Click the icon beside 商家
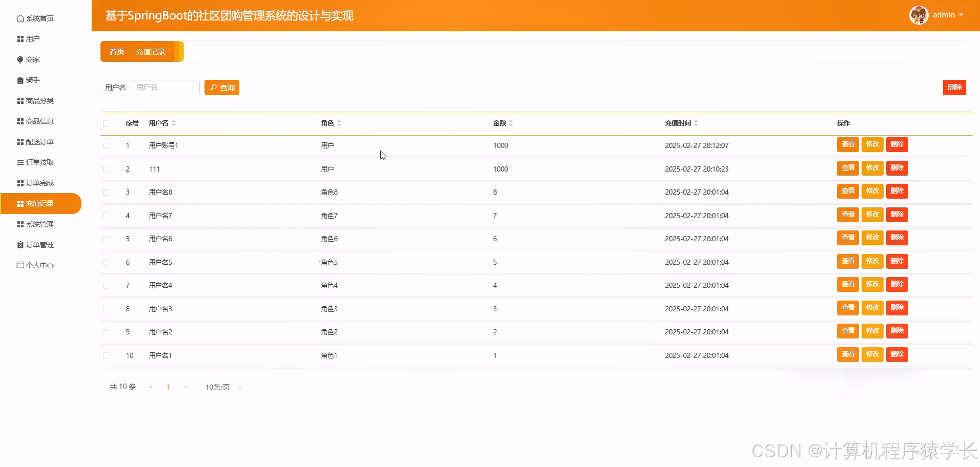This screenshot has height=467, width=980. click(20, 59)
